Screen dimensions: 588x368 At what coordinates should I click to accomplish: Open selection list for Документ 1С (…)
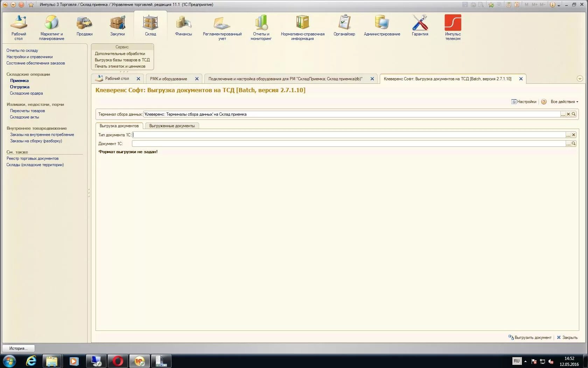pyautogui.click(x=568, y=143)
